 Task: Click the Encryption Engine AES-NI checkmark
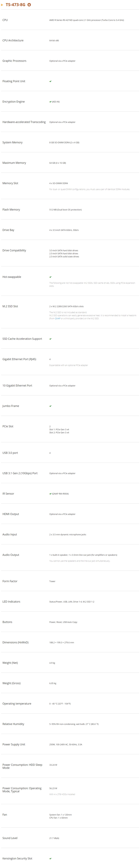50,102
